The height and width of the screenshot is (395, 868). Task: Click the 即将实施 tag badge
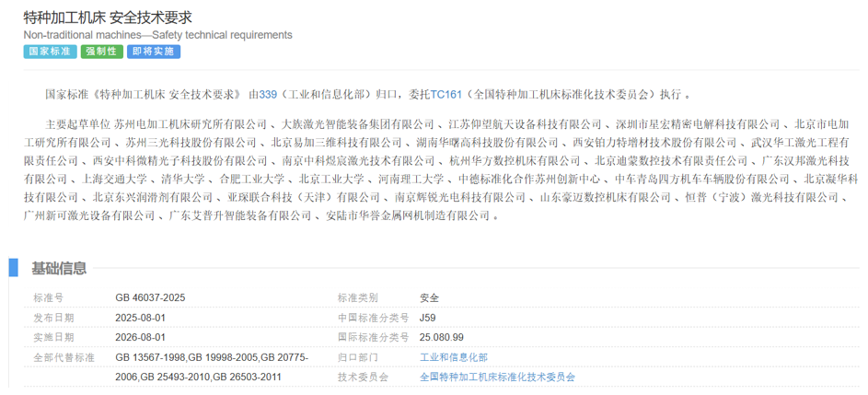[x=154, y=52]
